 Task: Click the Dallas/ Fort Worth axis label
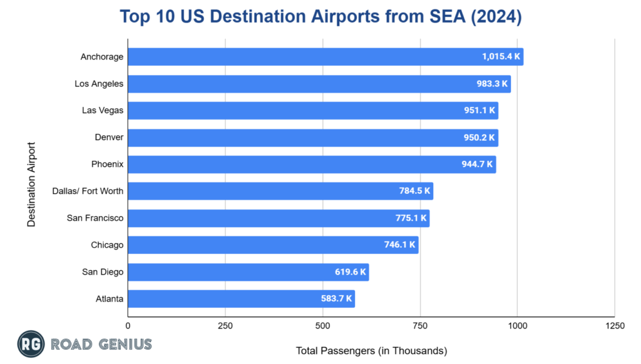[88, 191]
